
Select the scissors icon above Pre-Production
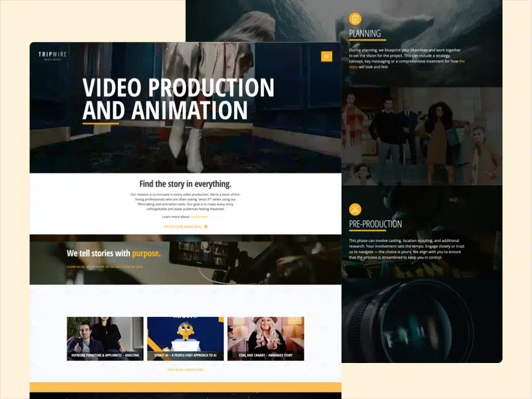[354, 209]
